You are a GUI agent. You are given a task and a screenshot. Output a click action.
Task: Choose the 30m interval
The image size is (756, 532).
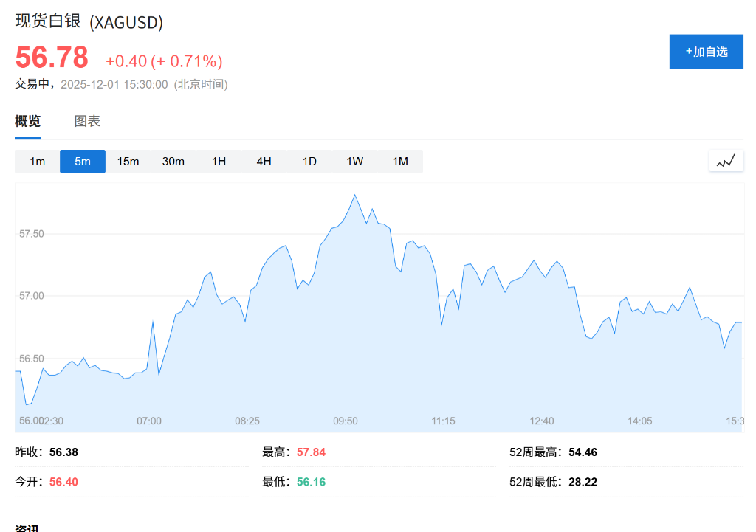coord(173,161)
